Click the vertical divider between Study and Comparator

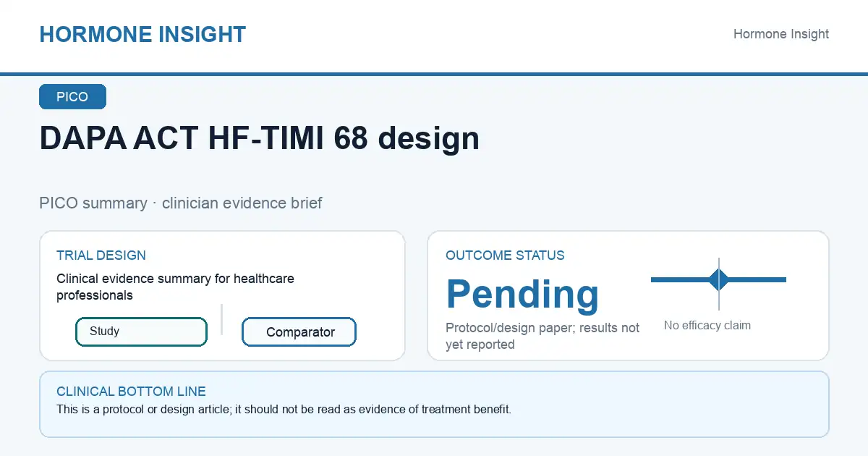point(221,319)
